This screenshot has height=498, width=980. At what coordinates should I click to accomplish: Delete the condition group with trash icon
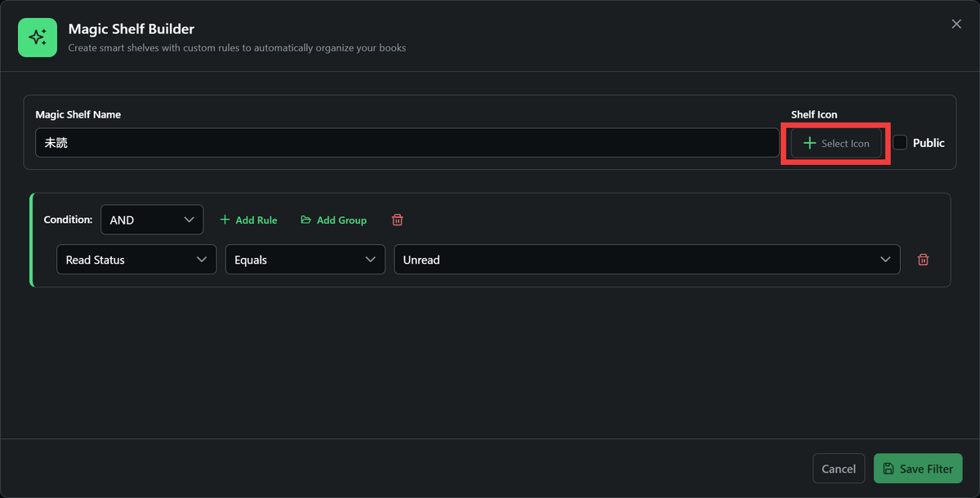(x=398, y=220)
